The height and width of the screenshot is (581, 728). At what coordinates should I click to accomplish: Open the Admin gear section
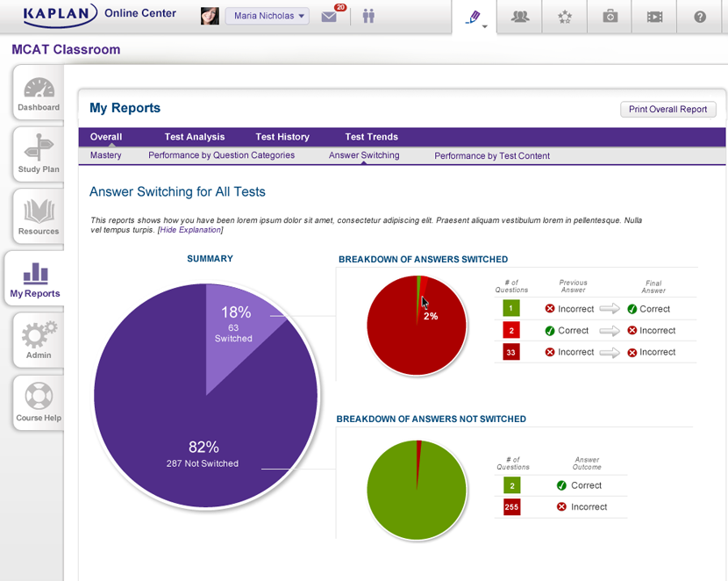pos(39,343)
